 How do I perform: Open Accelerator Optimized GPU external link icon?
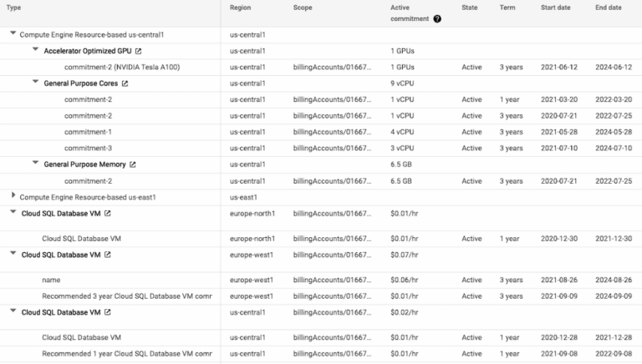[139, 51]
